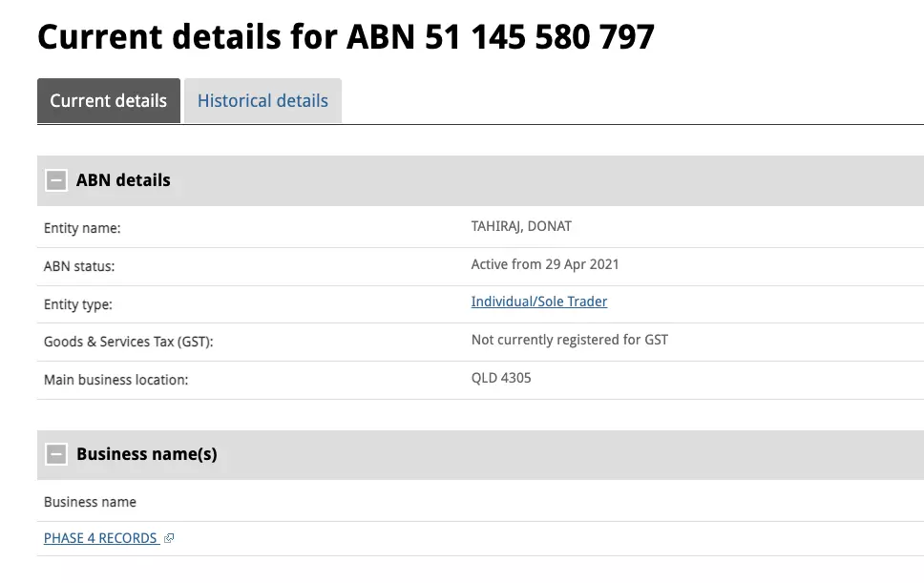Click 'Goods & Services Tax (GST):' label
Viewport: 924px width, 583px height.
coord(129,342)
